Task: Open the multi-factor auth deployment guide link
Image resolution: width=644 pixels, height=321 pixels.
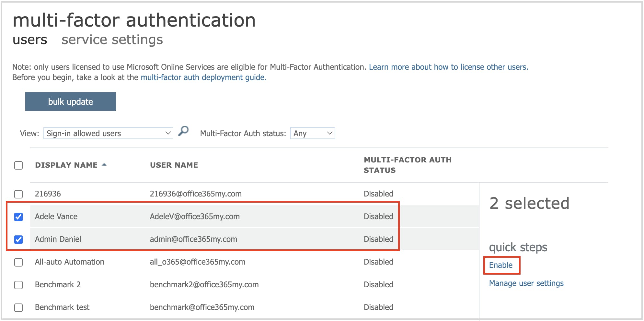Action: 203,77
